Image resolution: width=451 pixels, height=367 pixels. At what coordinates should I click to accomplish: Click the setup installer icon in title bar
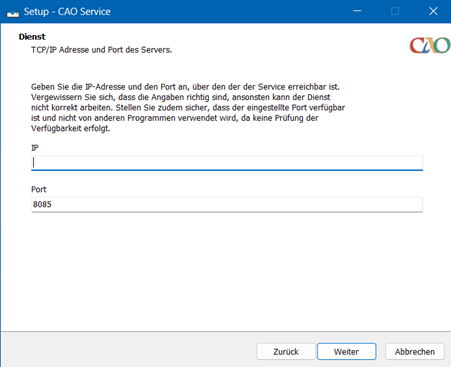pos(13,12)
